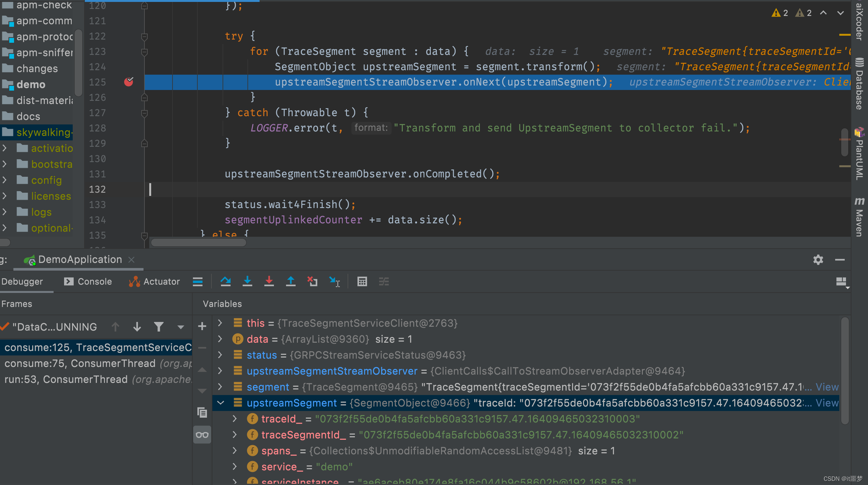Expand the config folder in project tree
868x485 pixels.
pos(4,180)
